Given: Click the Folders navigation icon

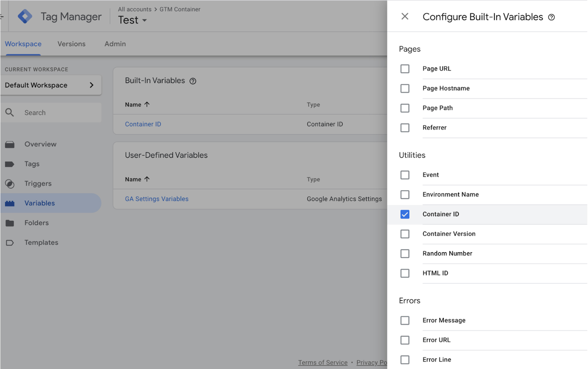Looking at the screenshot, I should coord(10,222).
